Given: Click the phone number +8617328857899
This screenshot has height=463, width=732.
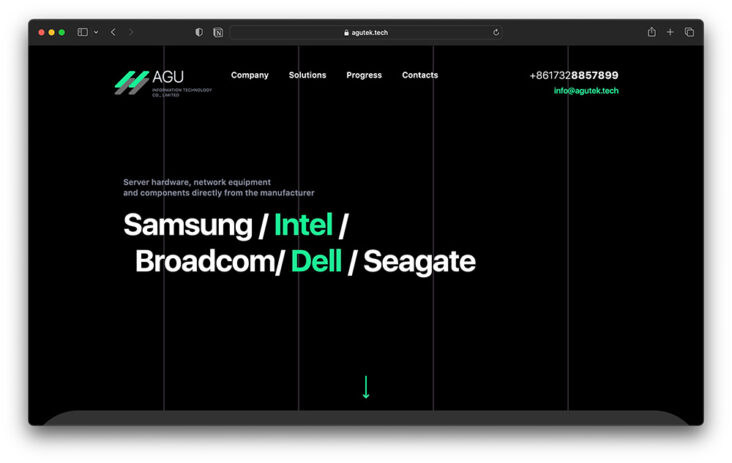Looking at the screenshot, I should point(573,75).
